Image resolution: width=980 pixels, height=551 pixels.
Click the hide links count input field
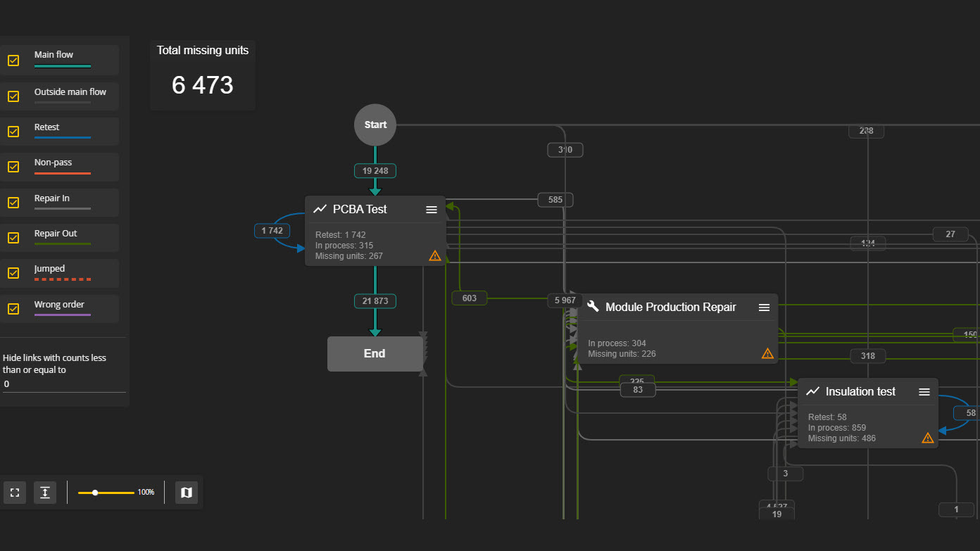pos(63,384)
